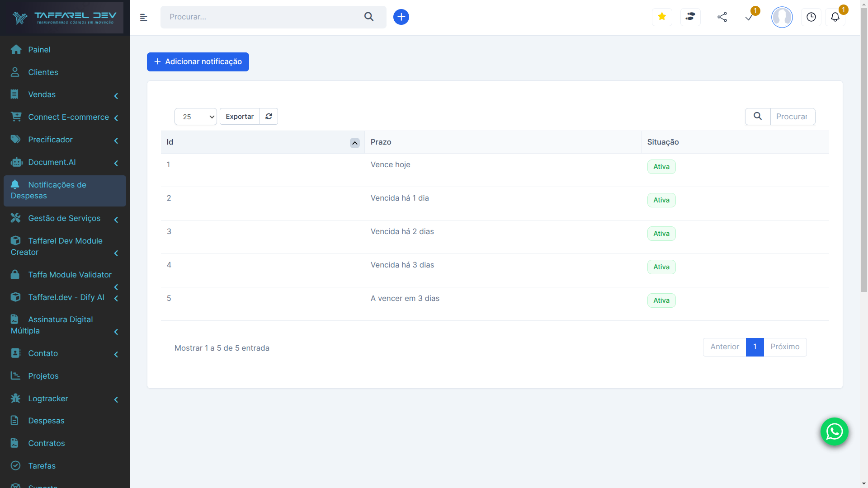Open the bell notifications icon
This screenshot has height=488, width=868.
pyautogui.click(x=835, y=17)
